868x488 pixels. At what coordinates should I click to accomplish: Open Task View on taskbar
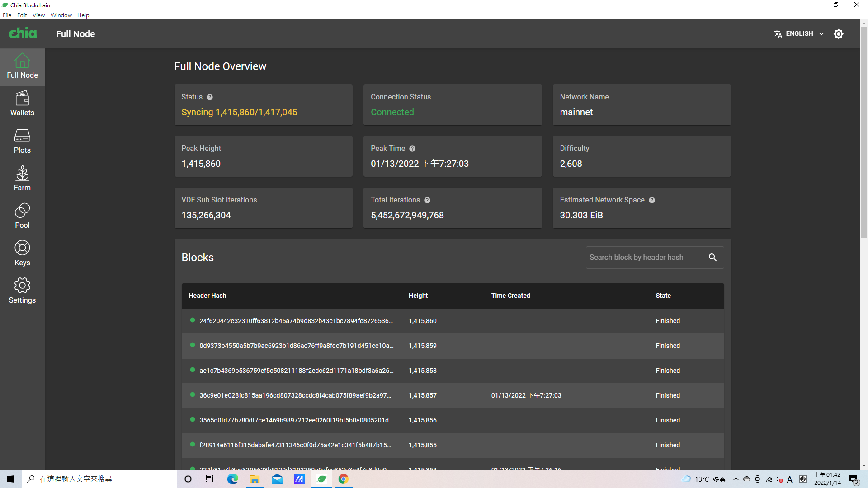point(210,479)
